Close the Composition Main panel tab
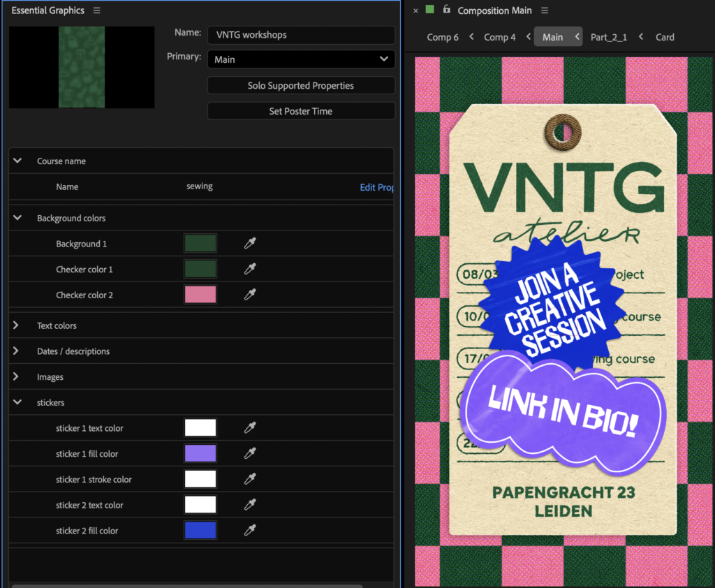Image resolution: width=715 pixels, height=588 pixels. pos(415,10)
